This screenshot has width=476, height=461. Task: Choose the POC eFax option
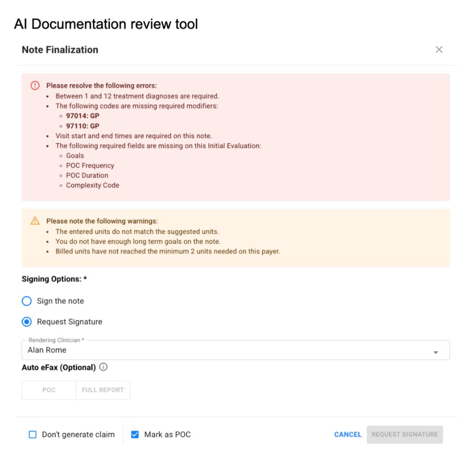(x=49, y=390)
